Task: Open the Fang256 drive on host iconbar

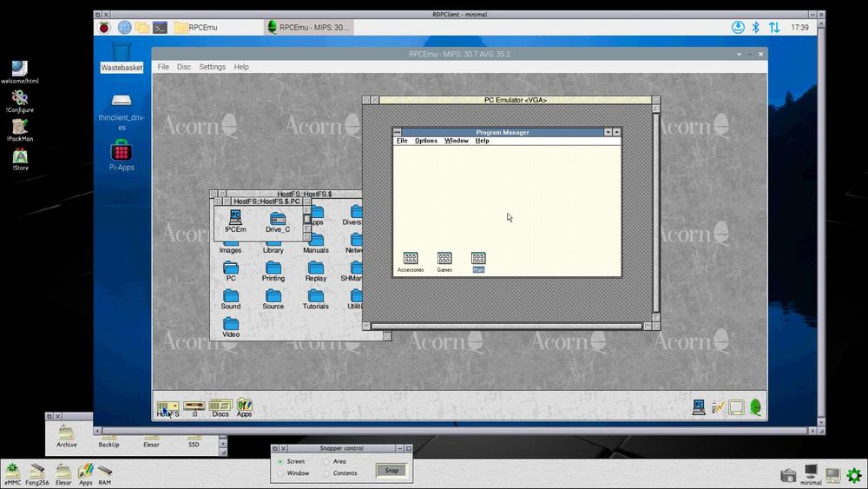Action: 37,474
